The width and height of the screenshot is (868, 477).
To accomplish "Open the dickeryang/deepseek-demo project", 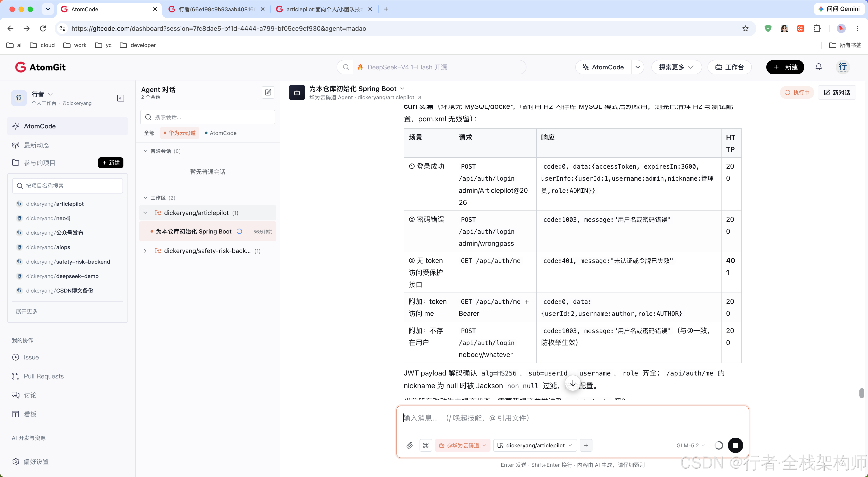I will pyautogui.click(x=62, y=276).
